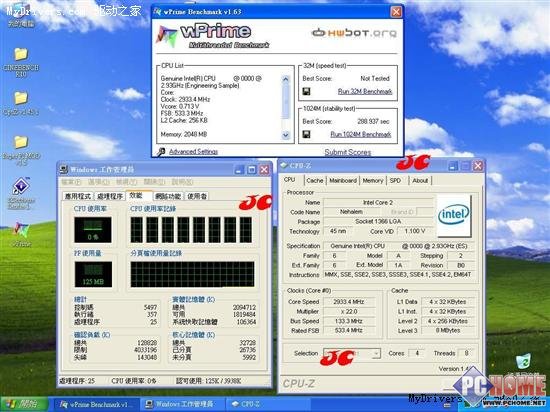Open the fifth (說明) menu in Task Manager

pyautogui.click(x=182, y=182)
